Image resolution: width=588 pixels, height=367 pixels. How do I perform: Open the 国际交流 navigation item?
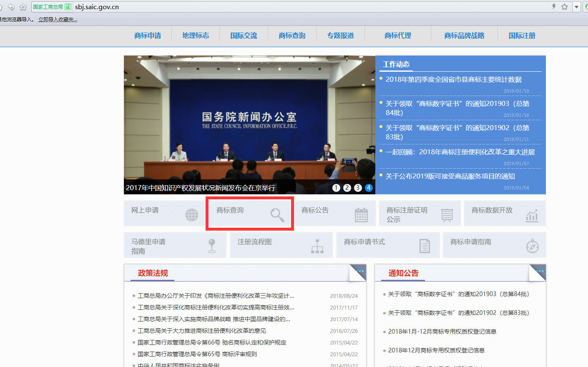click(244, 36)
